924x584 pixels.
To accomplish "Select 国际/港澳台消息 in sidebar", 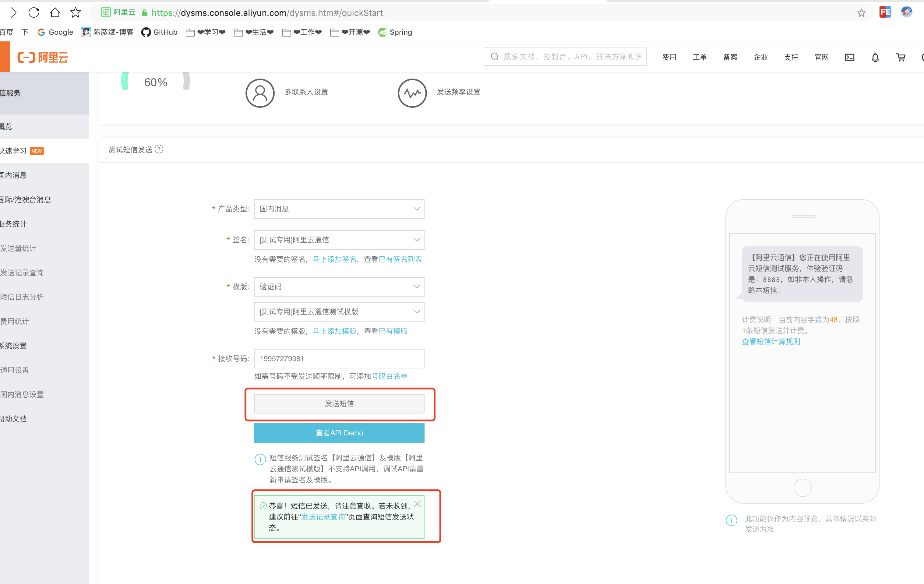I will [x=44, y=199].
